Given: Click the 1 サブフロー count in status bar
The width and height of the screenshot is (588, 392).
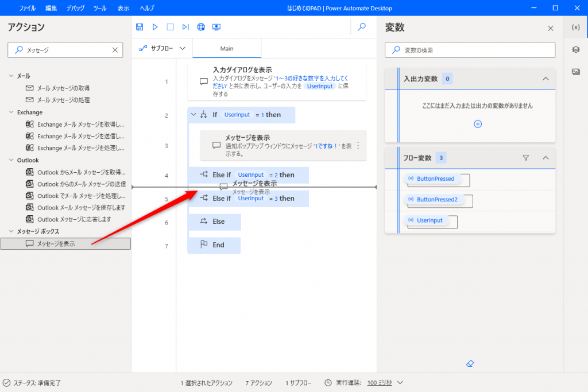Looking at the screenshot, I should 299,383.
